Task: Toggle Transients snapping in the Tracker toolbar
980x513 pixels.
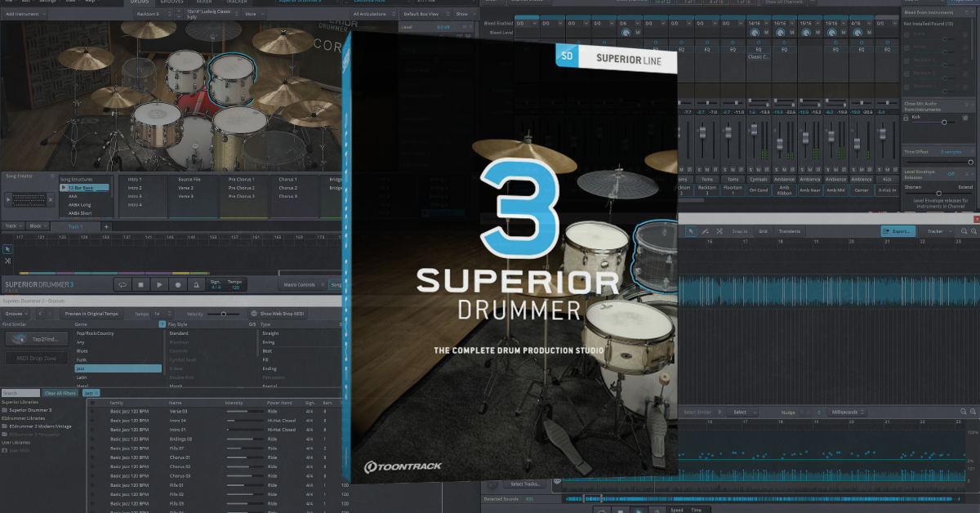Action: (x=790, y=231)
